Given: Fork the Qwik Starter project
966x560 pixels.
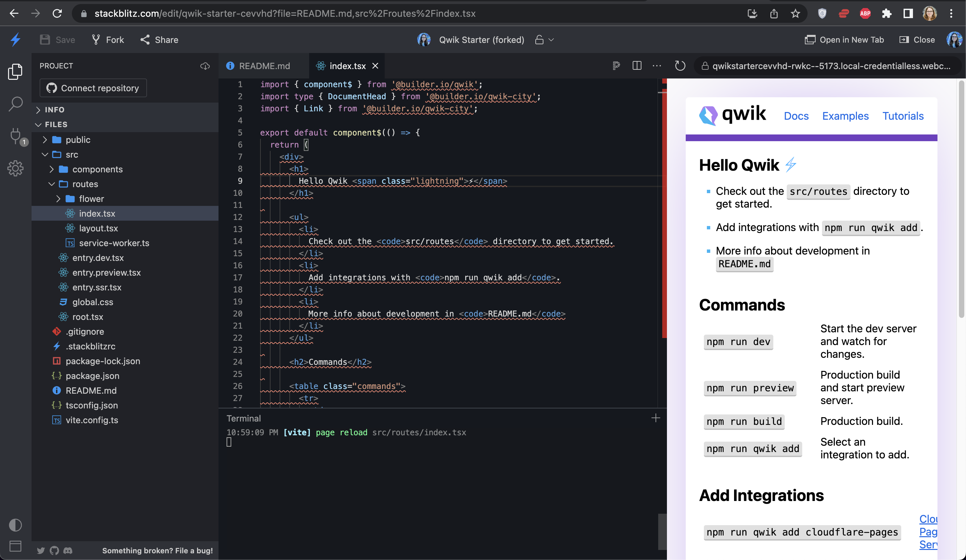Looking at the screenshot, I should click(107, 40).
